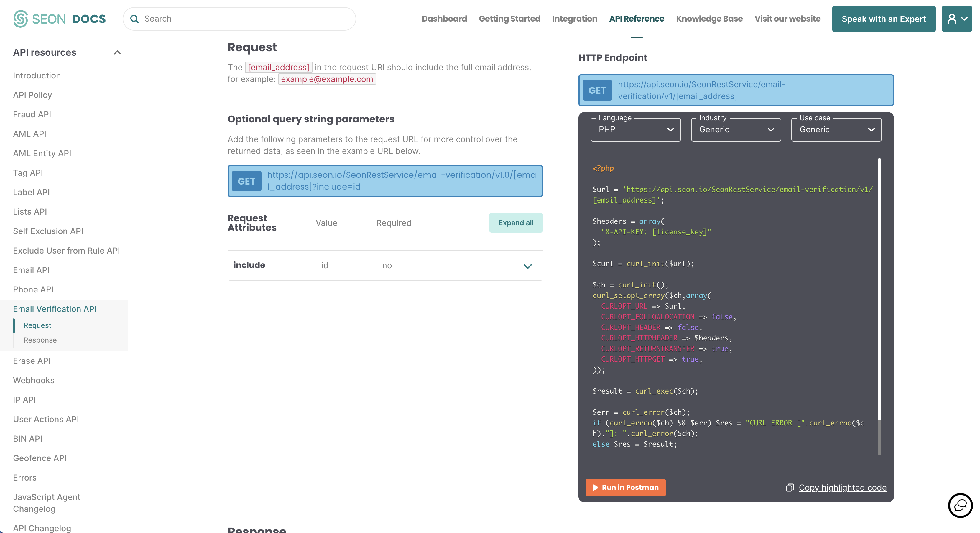The width and height of the screenshot is (980, 533).
Task: Open API Policy in the sidebar
Action: pos(32,95)
